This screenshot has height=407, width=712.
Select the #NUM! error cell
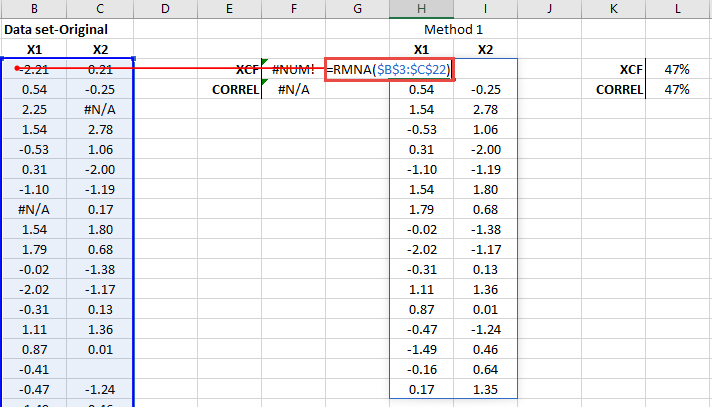pos(294,69)
